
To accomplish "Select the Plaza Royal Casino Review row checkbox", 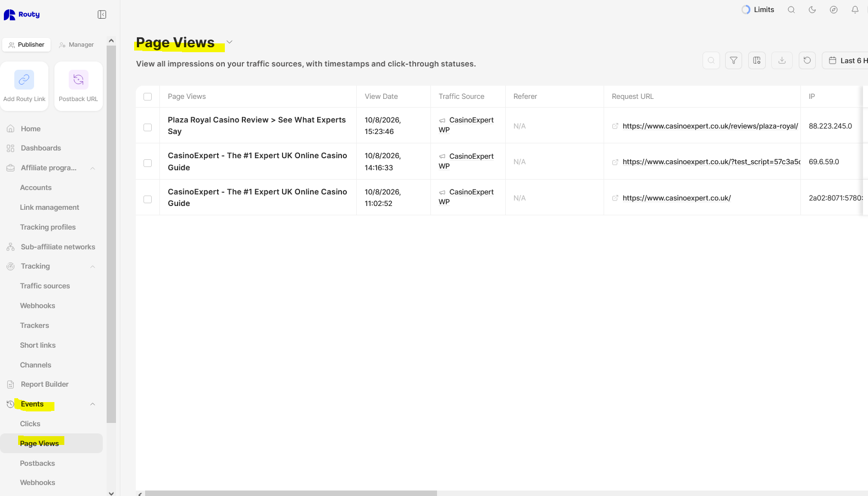I will pos(147,127).
